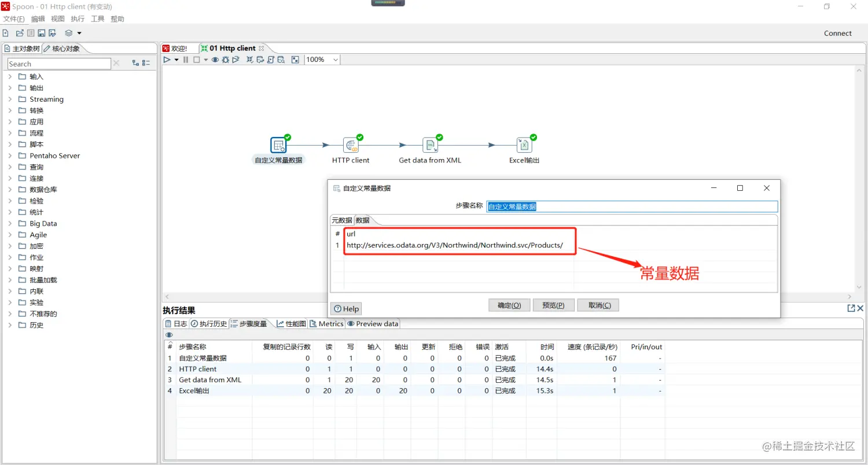Viewport: 868px width, 465px height.
Task: Switch to the 欢迎! tab
Action: 175,49
